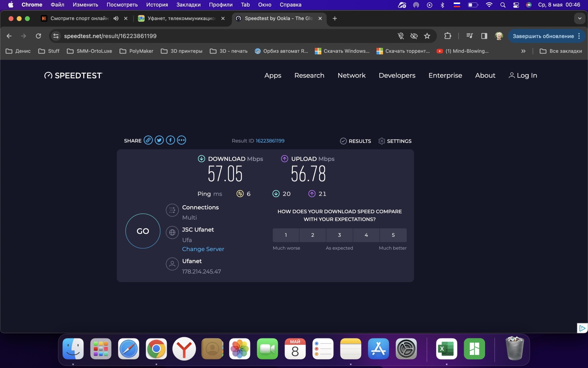Open the Файл menu

tap(57, 5)
